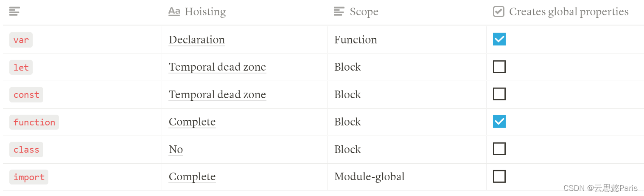Image resolution: width=644 pixels, height=196 pixels.
Task: Open the Temporal dead zone link in let row
Action: pos(217,67)
